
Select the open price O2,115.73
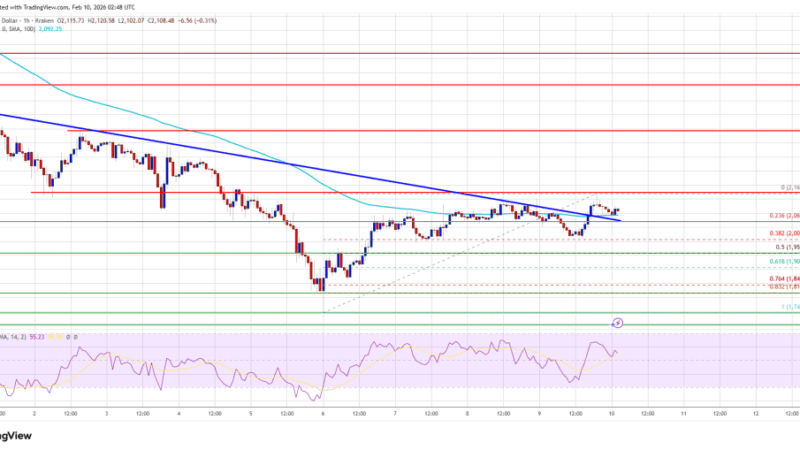tap(71, 21)
